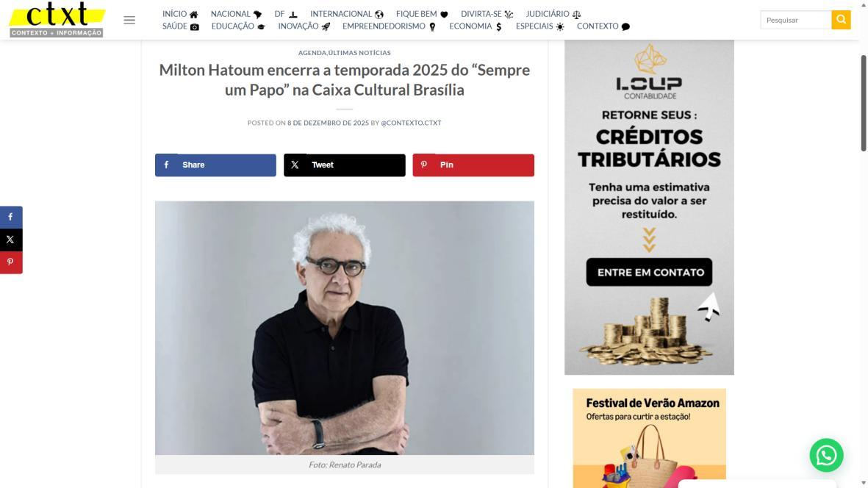Open the INTERNACIONAL menu item

(x=346, y=14)
